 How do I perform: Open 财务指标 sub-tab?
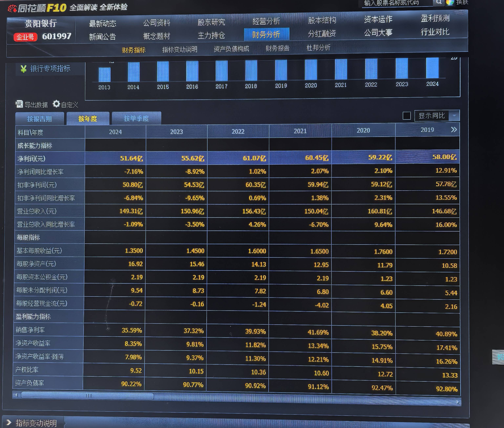pyautogui.click(x=134, y=50)
